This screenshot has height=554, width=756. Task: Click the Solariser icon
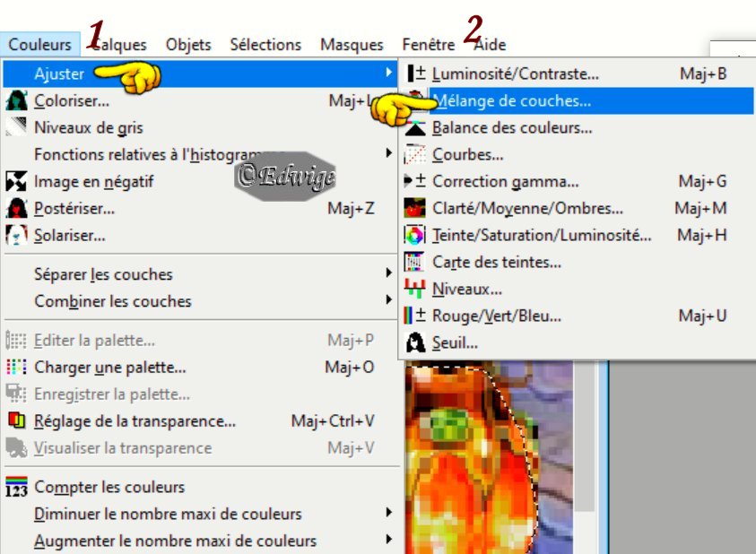pyautogui.click(x=16, y=235)
